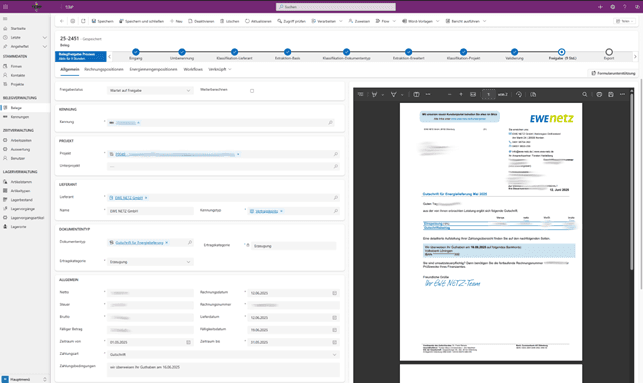Click Zugriff prüfen
Viewport: 643px width, 383px height.
tap(291, 21)
